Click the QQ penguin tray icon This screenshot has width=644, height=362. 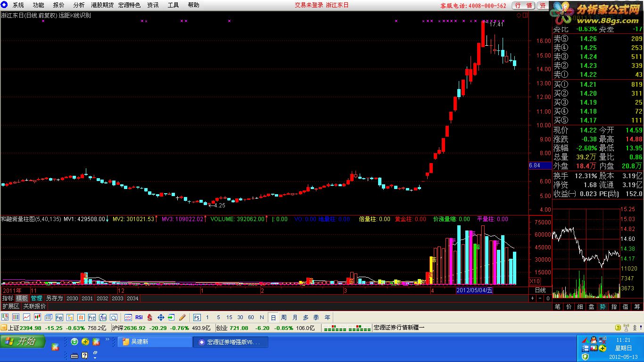(x=593, y=340)
